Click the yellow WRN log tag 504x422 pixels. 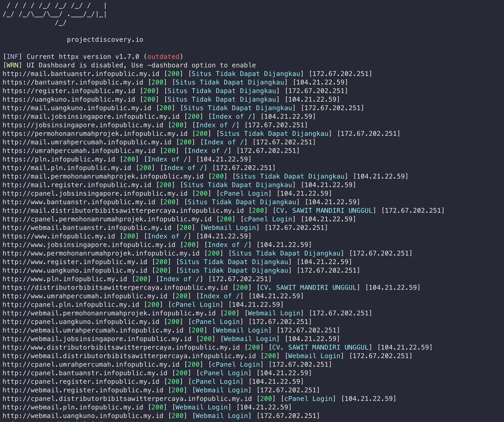(13, 65)
